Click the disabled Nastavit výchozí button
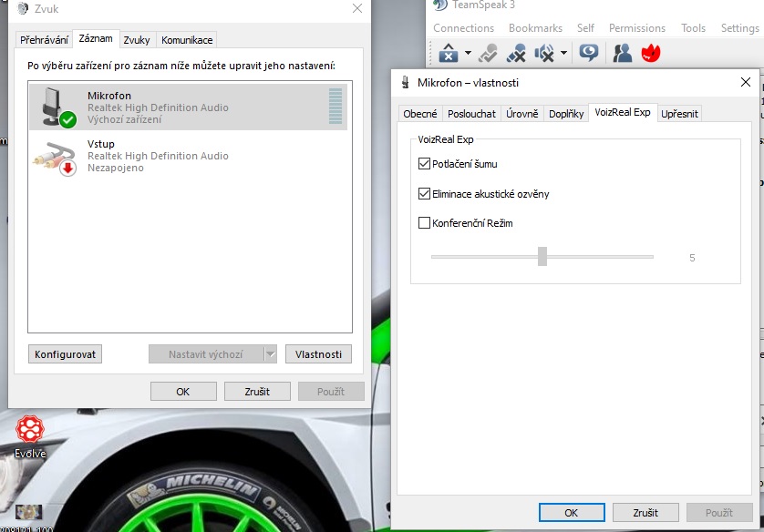Viewport: 764px width, 532px height. (x=206, y=353)
